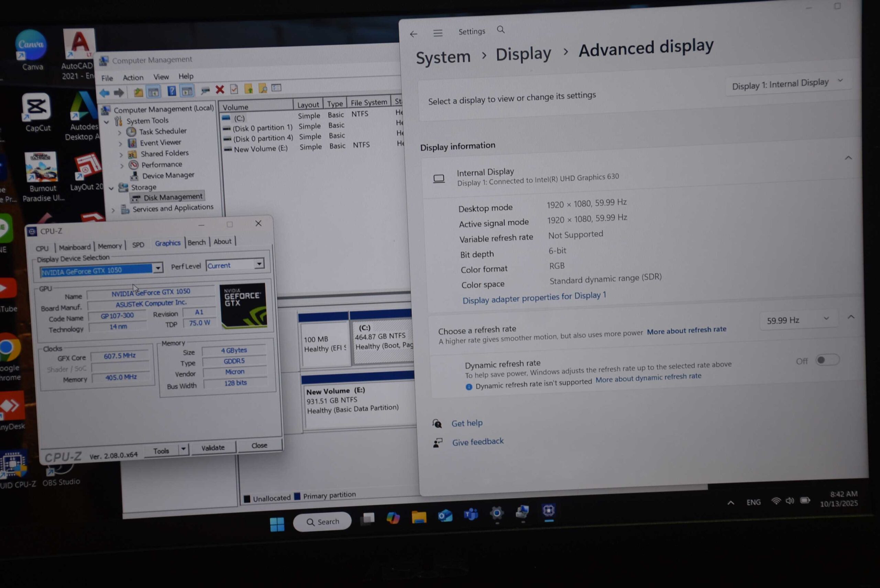The image size is (880, 588).
Task: Open the Settings hamburger navigation menu
Action: [438, 33]
